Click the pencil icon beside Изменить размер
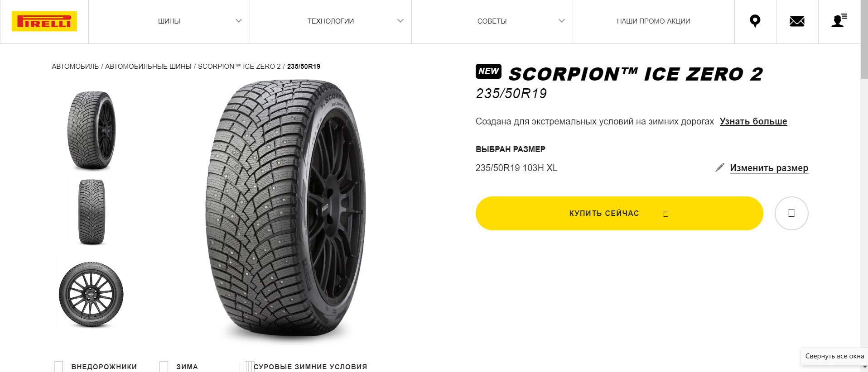 click(719, 168)
